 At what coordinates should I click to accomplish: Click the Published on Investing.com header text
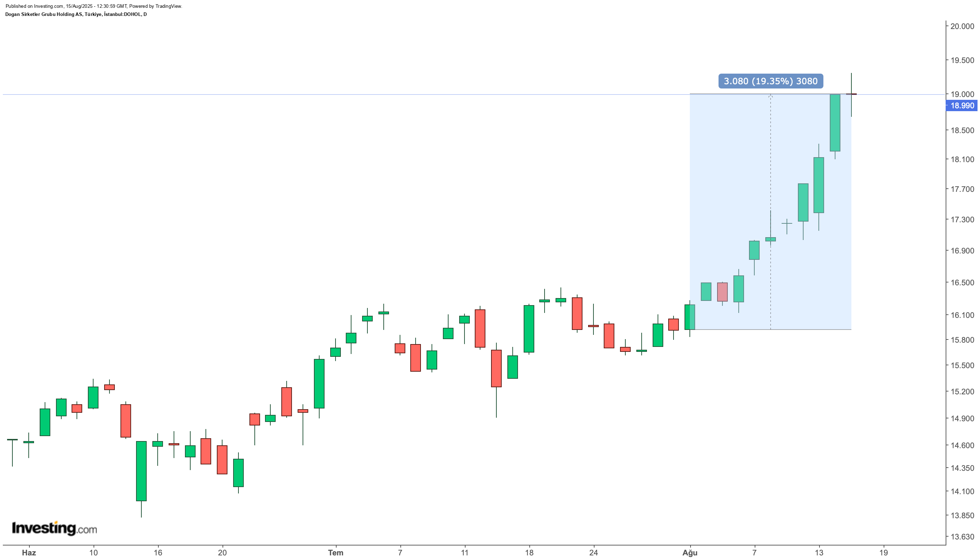[x=94, y=6]
